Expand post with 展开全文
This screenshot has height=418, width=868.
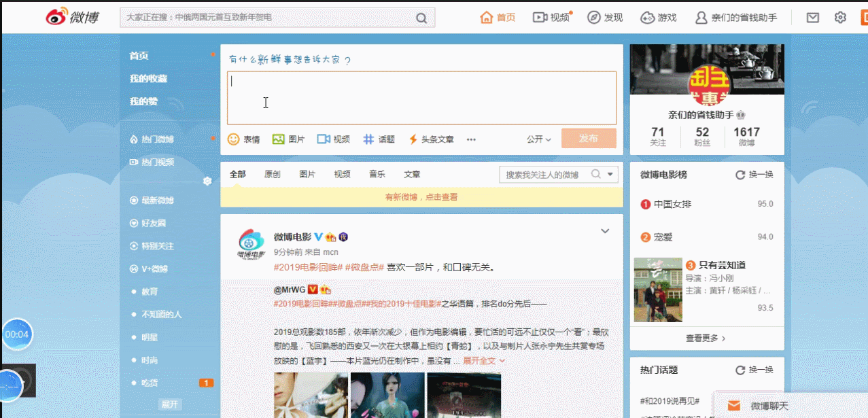[484, 361]
